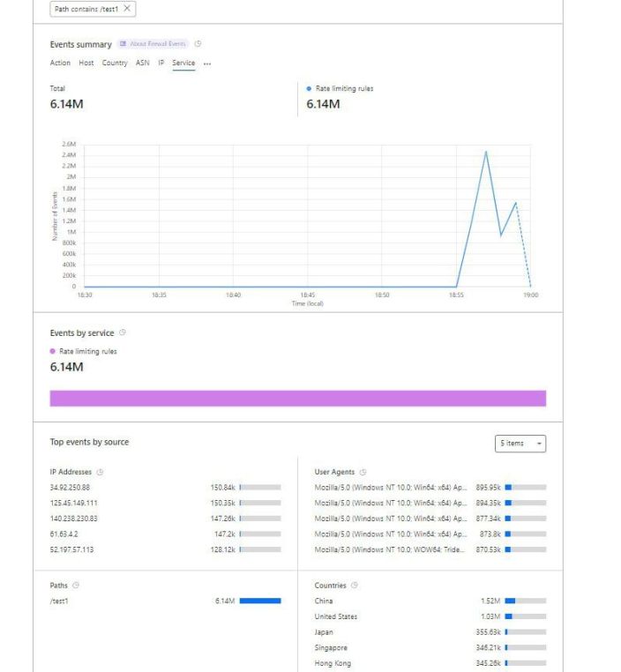
Task: Click the info icon beside User Agents
Action: [x=363, y=472]
